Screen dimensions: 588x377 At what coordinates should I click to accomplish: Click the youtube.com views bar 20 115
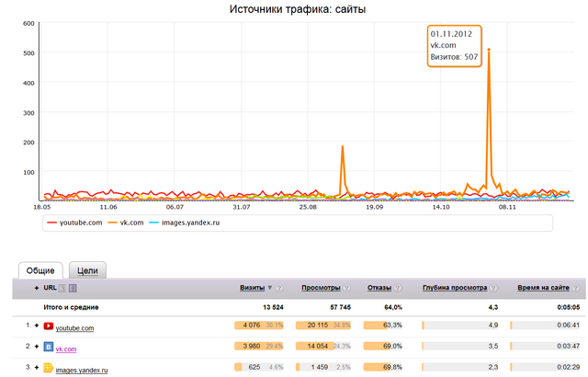(x=322, y=326)
